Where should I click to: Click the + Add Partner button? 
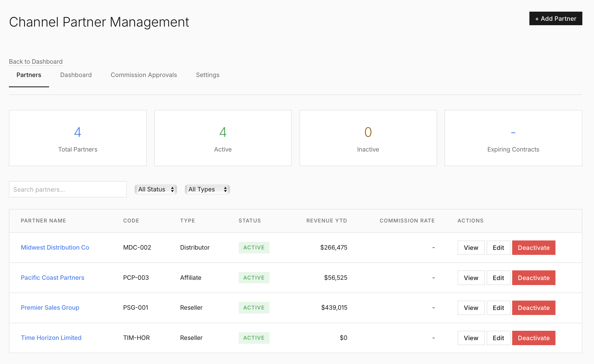pos(555,19)
